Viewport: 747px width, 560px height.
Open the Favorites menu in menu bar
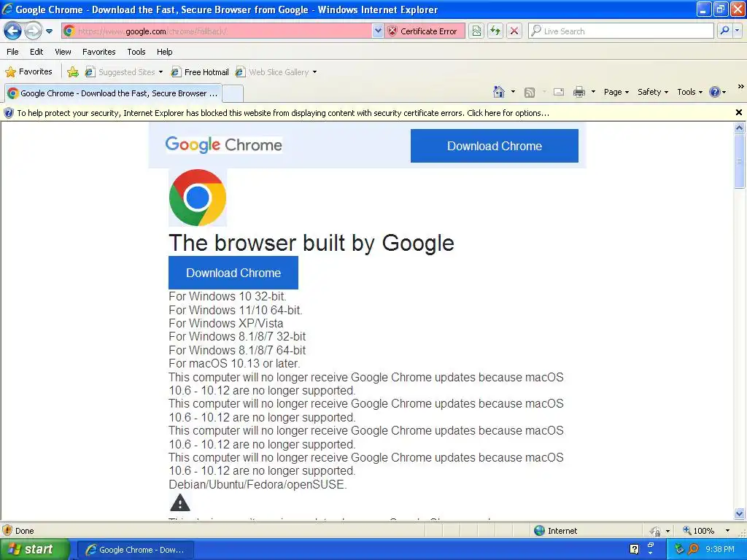pos(98,52)
